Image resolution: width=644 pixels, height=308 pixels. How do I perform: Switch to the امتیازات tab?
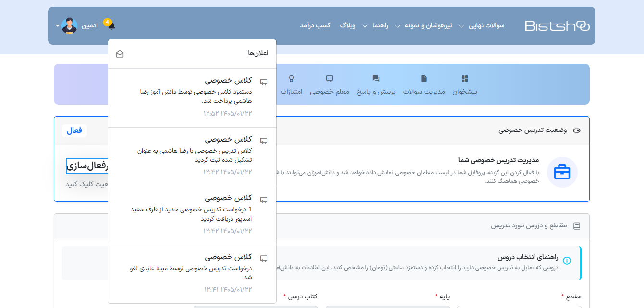[292, 85]
